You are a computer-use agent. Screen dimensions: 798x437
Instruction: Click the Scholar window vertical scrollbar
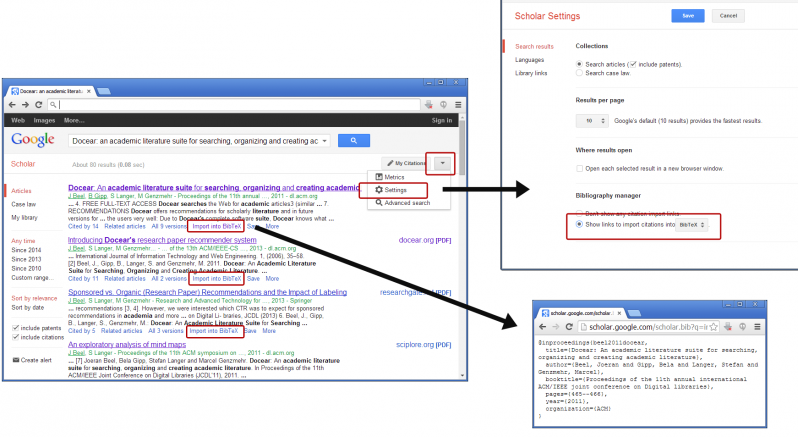[462, 148]
